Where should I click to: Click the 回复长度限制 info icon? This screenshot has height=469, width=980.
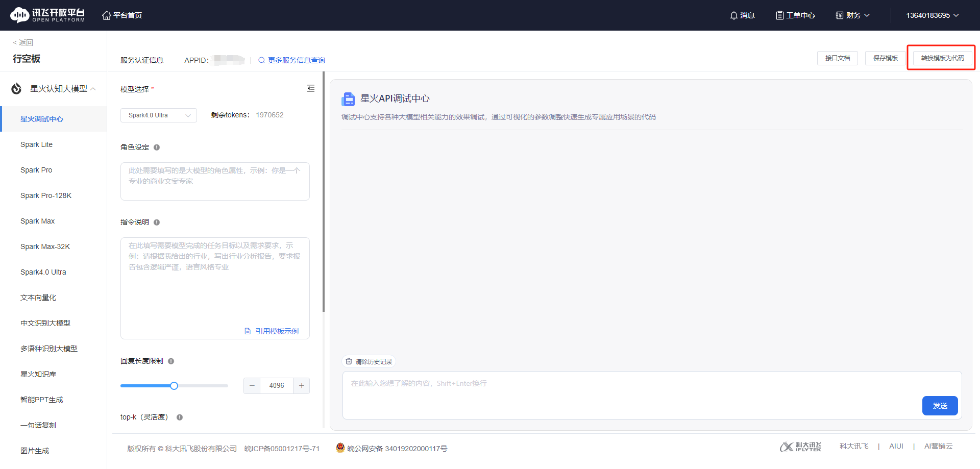[171, 361]
